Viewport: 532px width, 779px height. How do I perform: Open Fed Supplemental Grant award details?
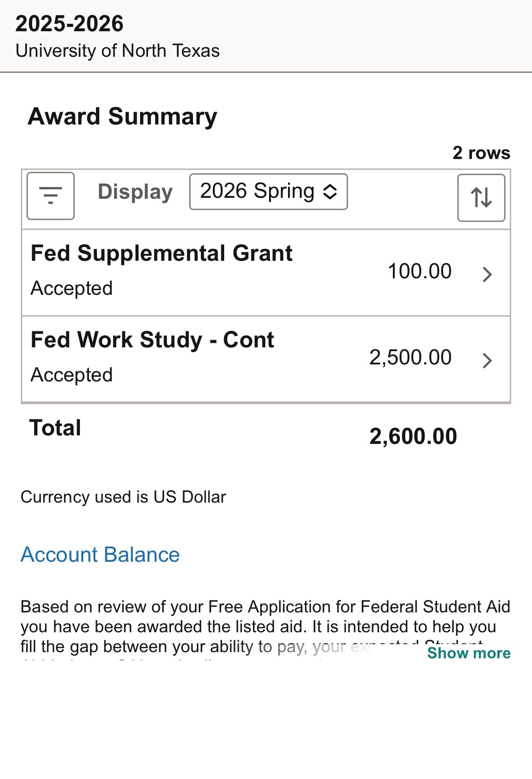(161, 253)
